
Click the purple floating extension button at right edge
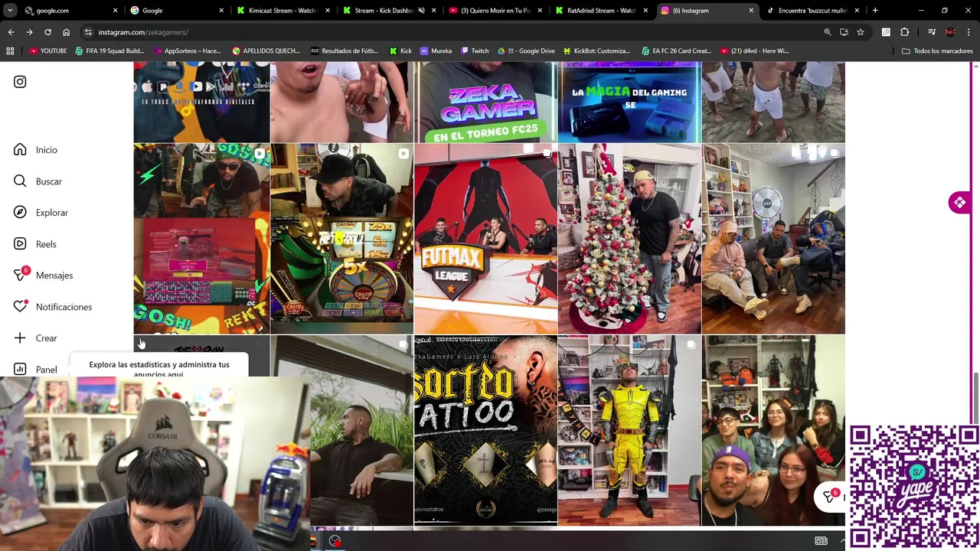click(960, 203)
